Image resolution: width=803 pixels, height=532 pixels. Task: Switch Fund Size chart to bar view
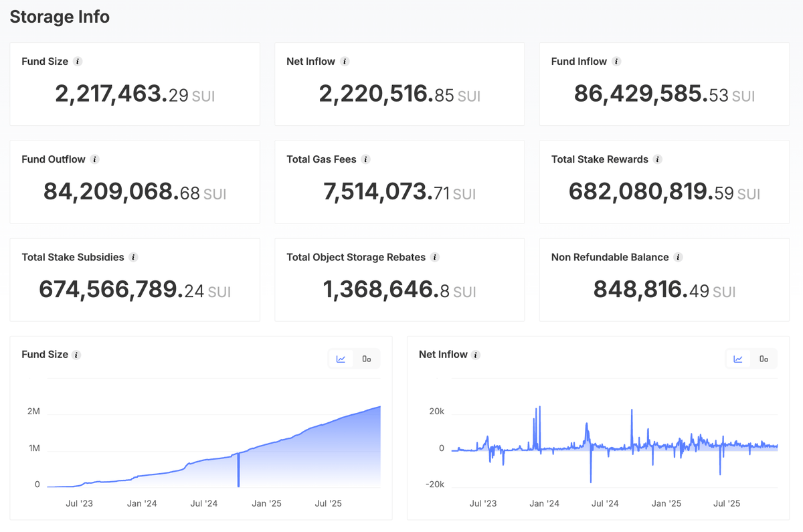click(x=367, y=359)
